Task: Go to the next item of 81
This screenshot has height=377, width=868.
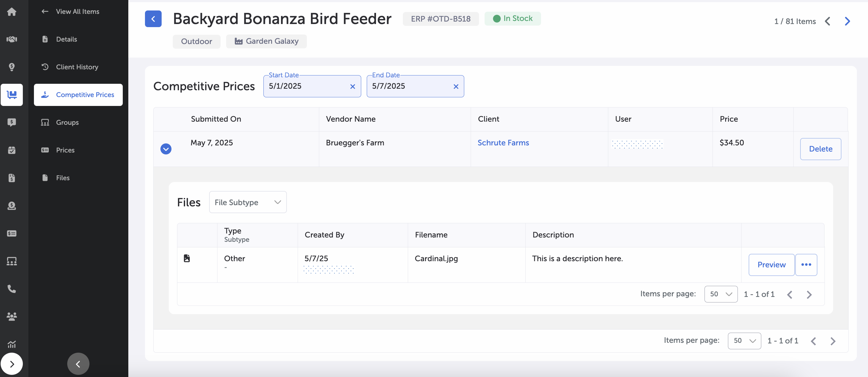Action: coord(847,22)
